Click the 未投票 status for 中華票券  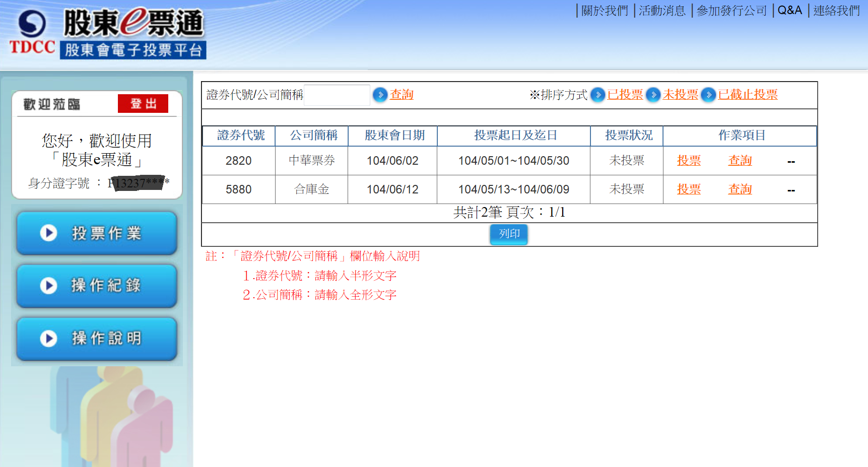pyautogui.click(x=627, y=161)
